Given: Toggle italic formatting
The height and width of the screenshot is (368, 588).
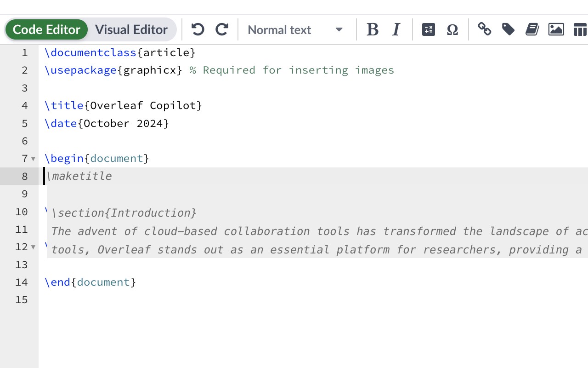Looking at the screenshot, I should [396, 30].
